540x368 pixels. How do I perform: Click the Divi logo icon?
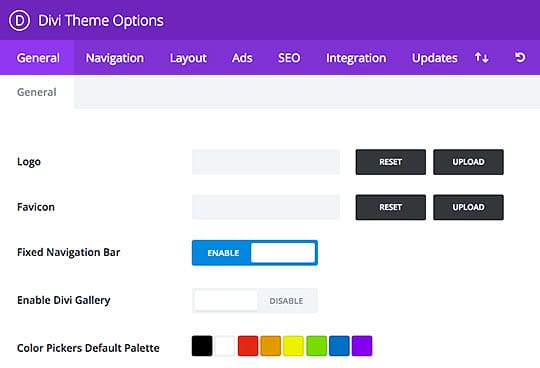click(x=19, y=21)
